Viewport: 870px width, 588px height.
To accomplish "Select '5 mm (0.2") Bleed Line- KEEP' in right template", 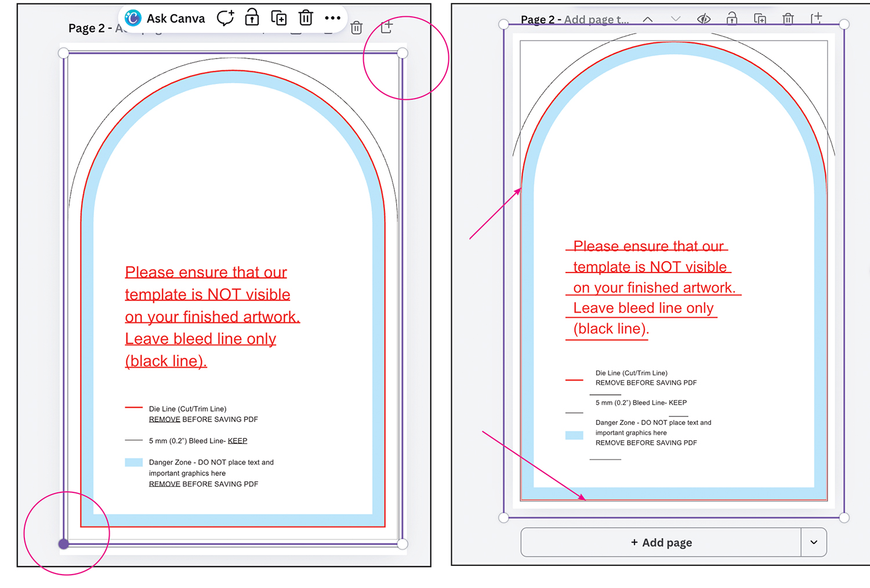I will pos(641,402).
